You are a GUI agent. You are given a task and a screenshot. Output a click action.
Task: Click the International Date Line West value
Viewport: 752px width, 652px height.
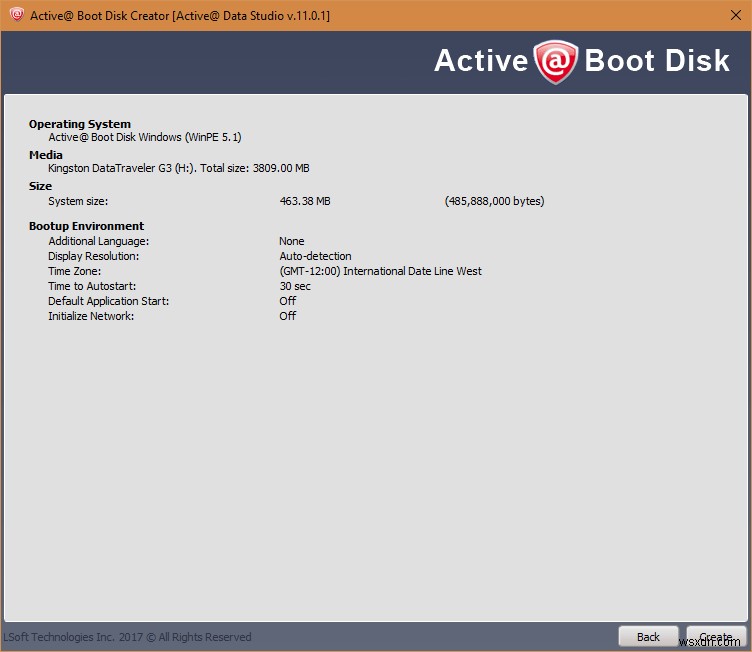pos(380,271)
